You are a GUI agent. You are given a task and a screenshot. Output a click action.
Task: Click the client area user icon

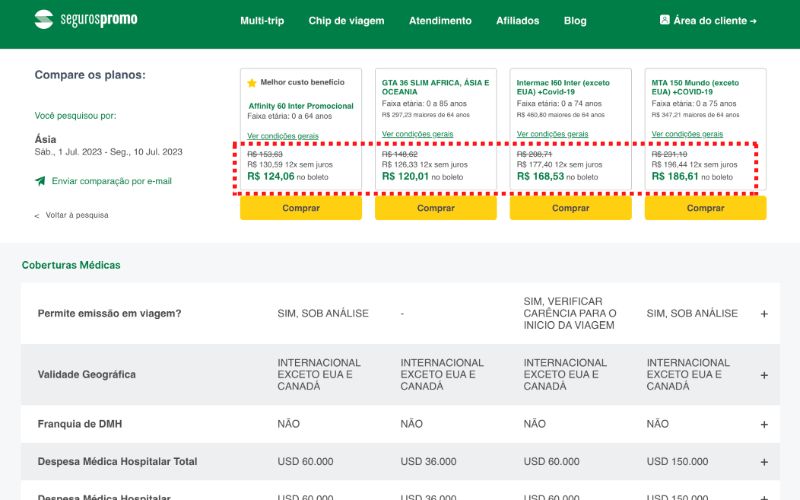tap(664, 20)
